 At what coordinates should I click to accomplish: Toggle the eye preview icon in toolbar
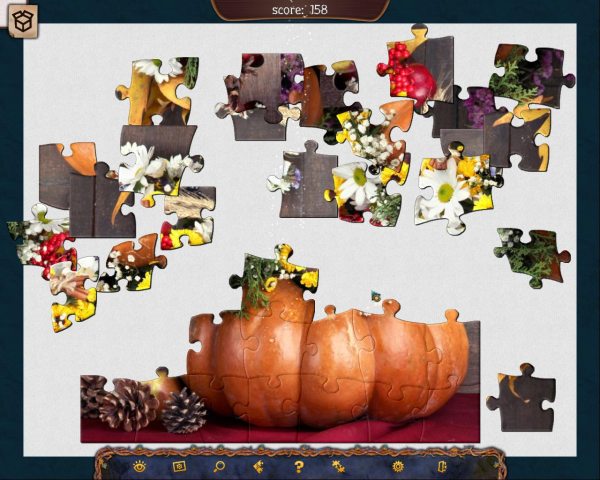coord(140,466)
